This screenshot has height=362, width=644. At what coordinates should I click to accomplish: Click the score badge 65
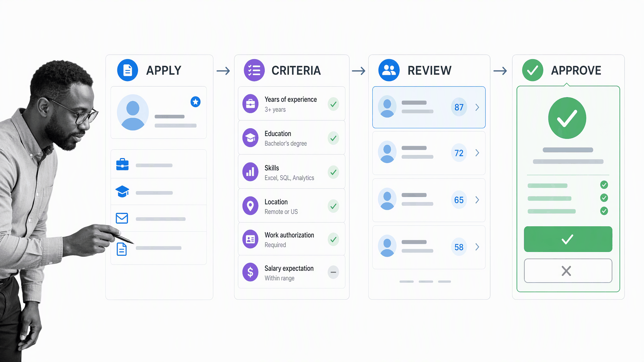pos(459,200)
